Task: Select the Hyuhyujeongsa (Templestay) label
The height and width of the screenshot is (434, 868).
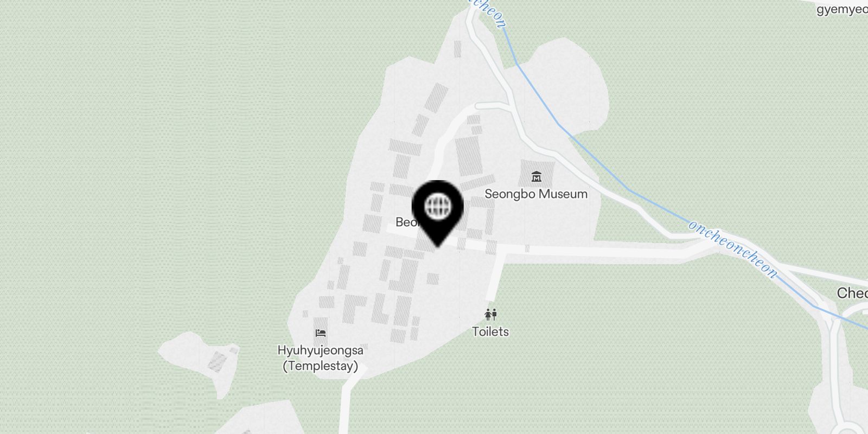Action: point(321,358)
